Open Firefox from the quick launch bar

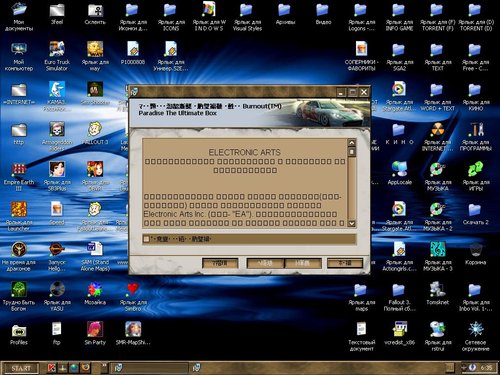tap(86, 368)
